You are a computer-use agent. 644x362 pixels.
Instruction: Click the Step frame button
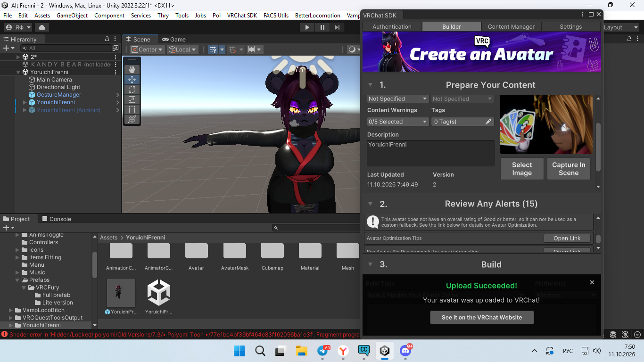(337, 27)
